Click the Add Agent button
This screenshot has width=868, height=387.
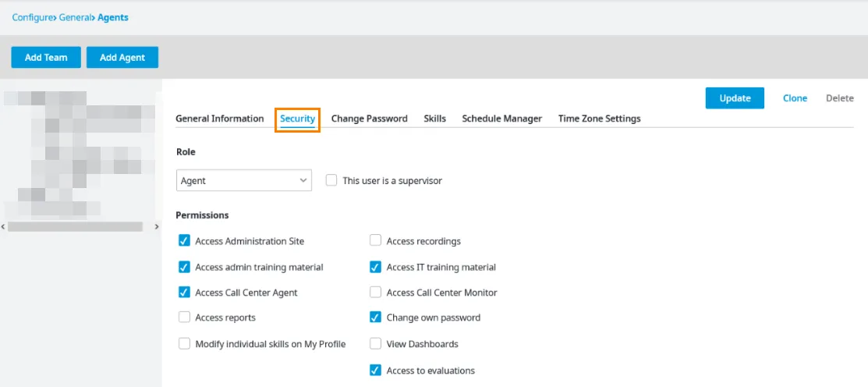point(122,57)
